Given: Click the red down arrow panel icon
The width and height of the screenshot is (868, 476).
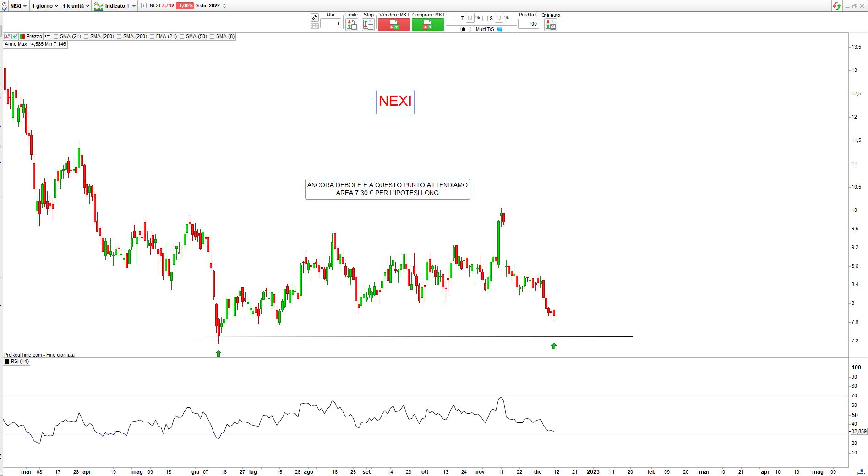Looking at the screenshot, I should click(x=7, y=37).
